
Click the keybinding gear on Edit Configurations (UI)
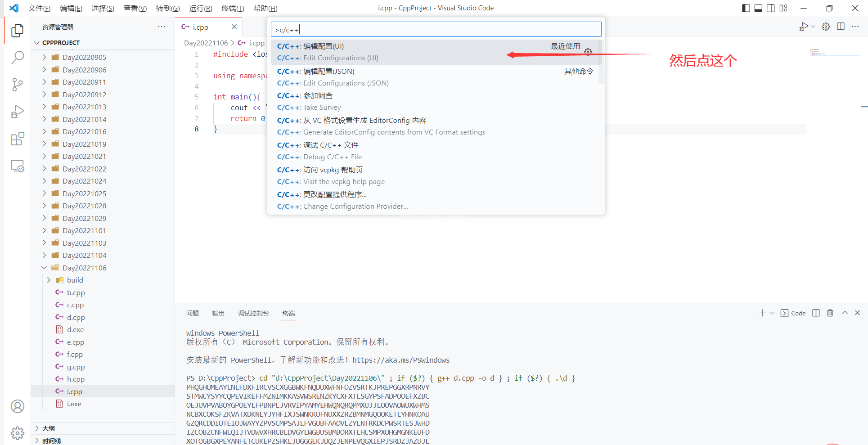588,52
